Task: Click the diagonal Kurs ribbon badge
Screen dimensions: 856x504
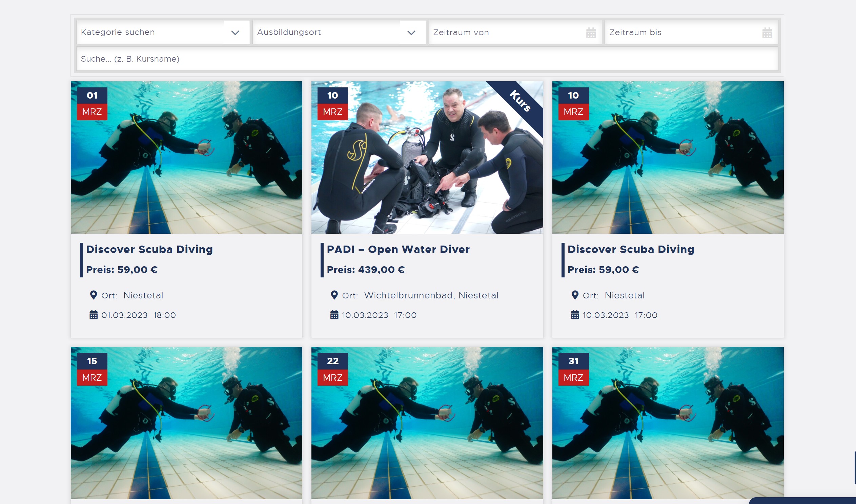Action: tap(520, 101)
